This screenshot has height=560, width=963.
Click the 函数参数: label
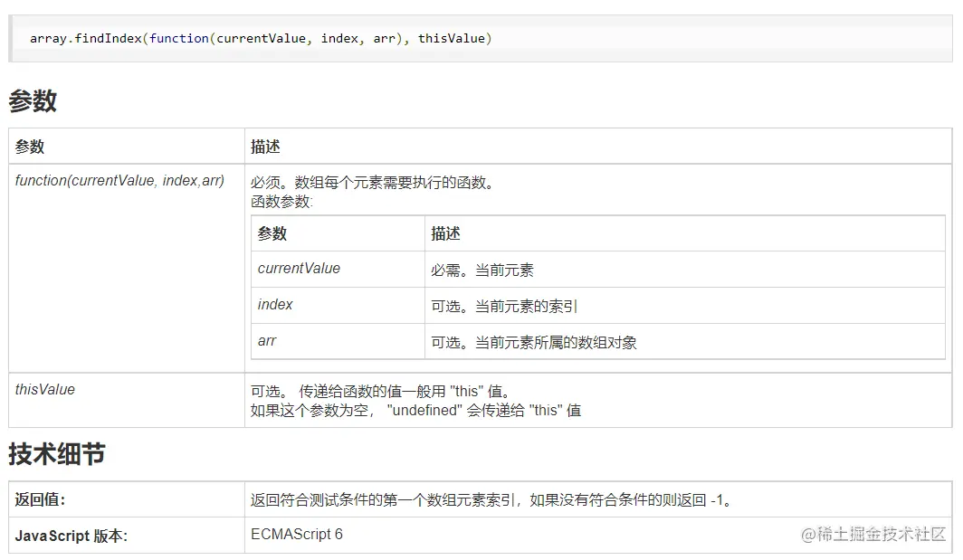(x=281, y=202)
